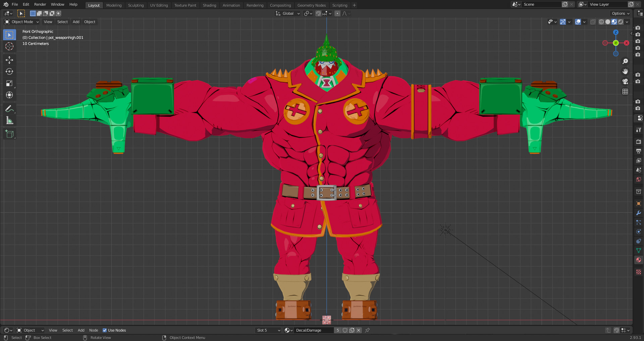This screenshot has width=644, height=341.
Task: Switch to wireframe viewport shading
Action: tap(601, 22)
